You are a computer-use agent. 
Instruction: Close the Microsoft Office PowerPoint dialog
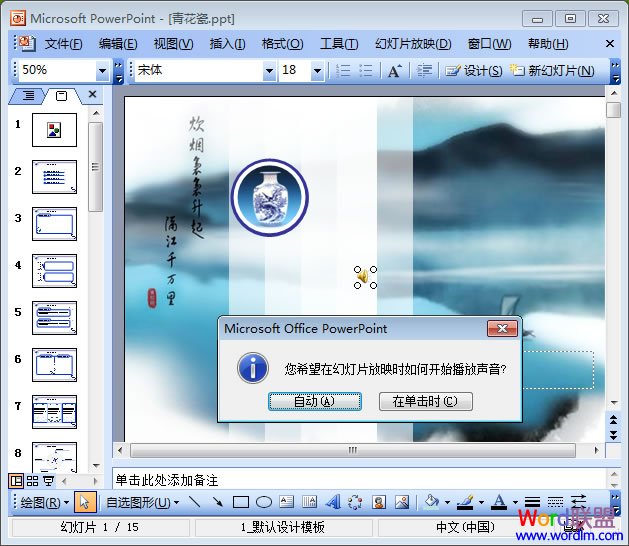point(502,329)
